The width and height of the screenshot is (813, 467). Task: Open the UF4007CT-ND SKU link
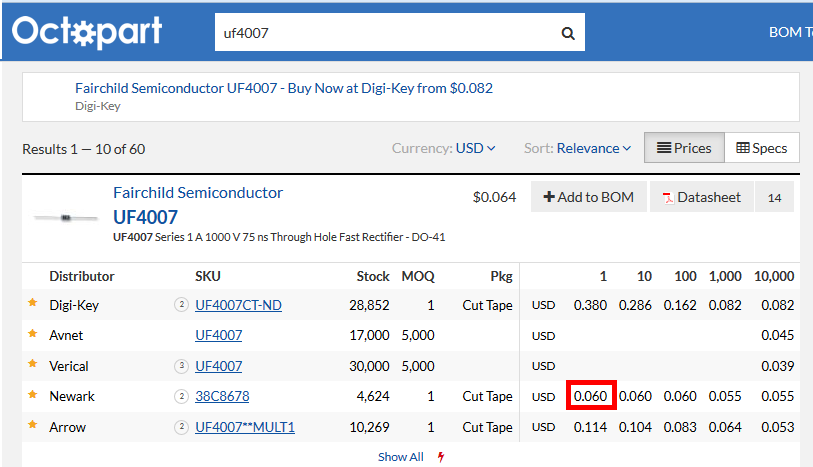point(238,305)
